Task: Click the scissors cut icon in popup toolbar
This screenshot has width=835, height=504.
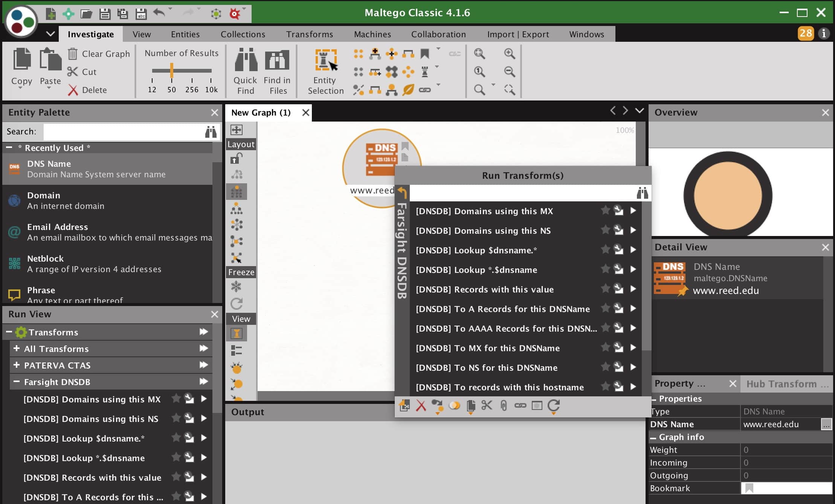Action: (x=487, y=405)
